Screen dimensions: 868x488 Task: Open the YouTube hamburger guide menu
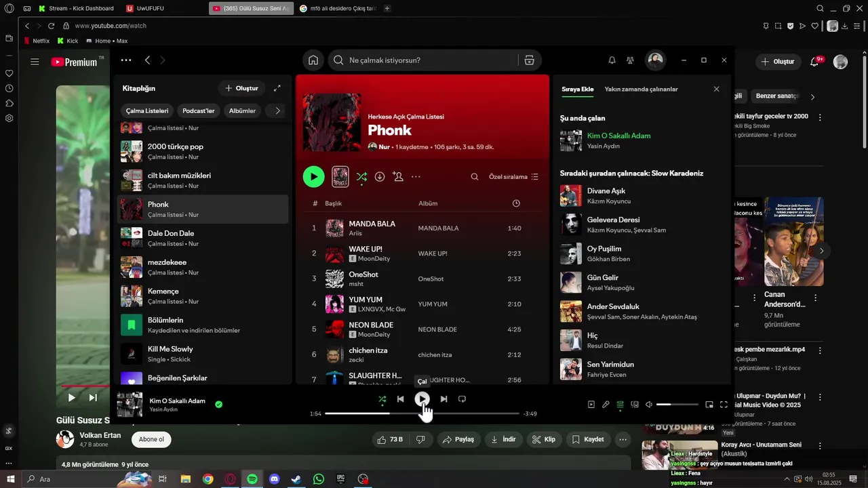(35, 62)
